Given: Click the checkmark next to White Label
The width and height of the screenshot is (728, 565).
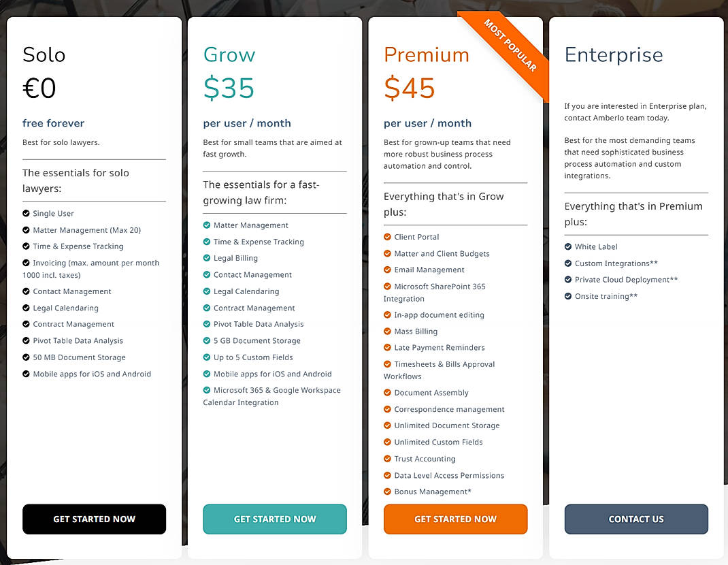Looking at the screenshot, I should click(x=569, y=246).
